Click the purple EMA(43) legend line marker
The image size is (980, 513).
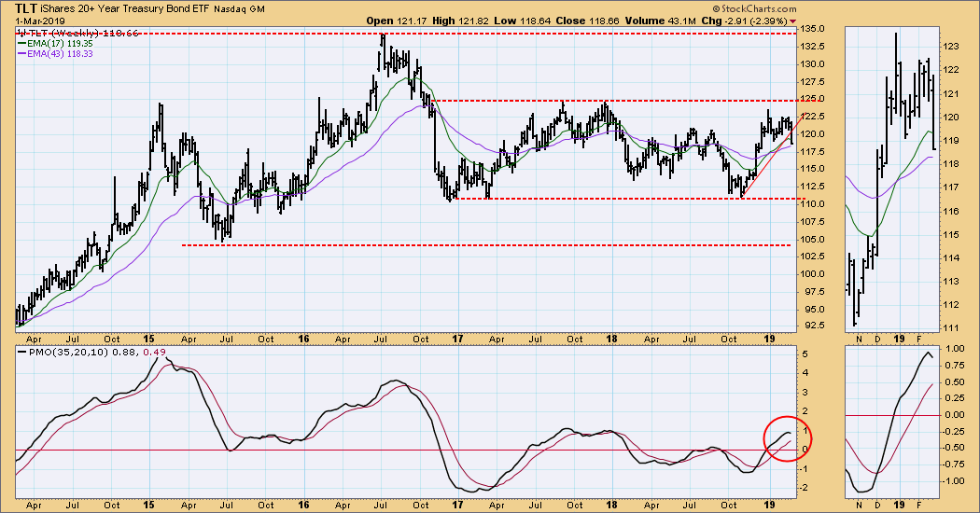coord(22,54)
